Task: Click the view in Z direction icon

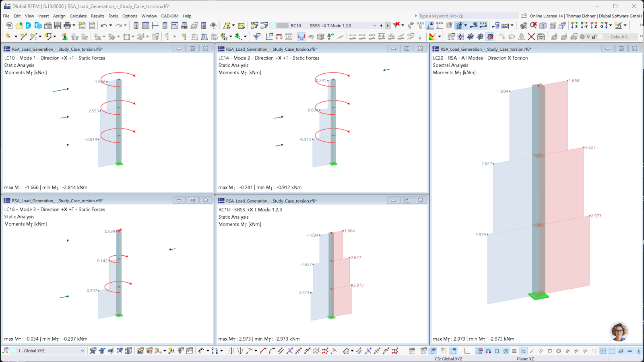Action: coord(594,25)
